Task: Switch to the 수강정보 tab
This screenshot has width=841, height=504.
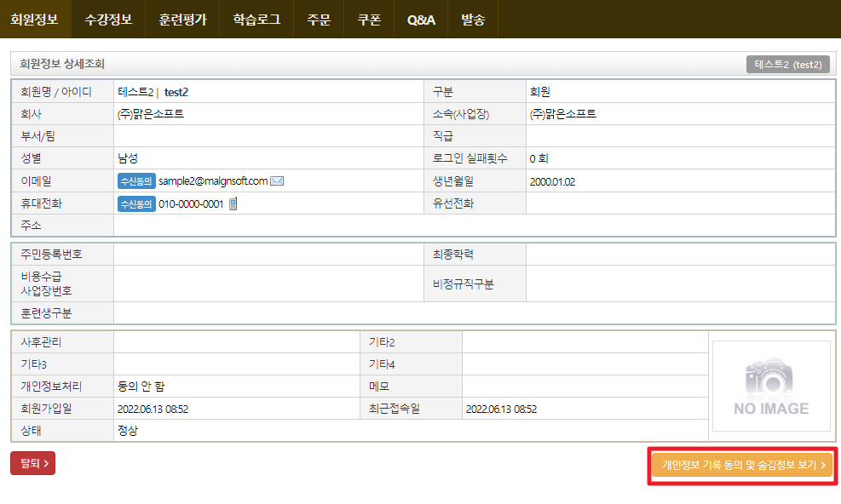Action: pos(108,19)
